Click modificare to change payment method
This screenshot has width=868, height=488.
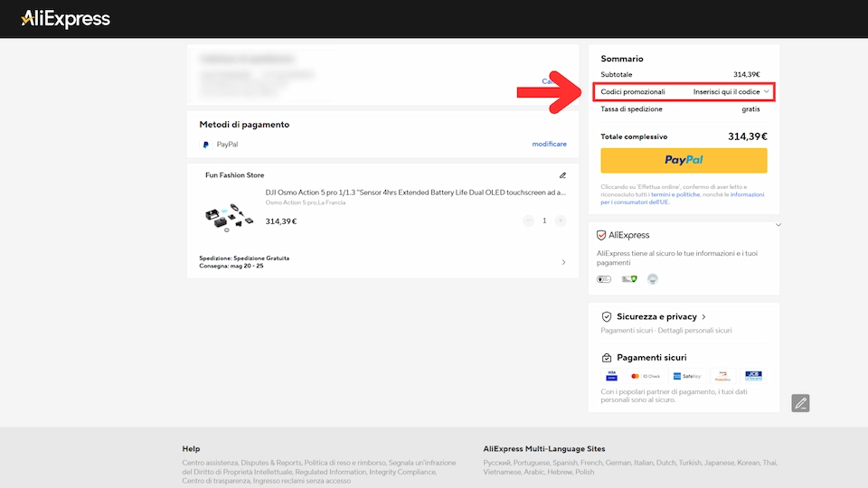(x=549, y=144)
